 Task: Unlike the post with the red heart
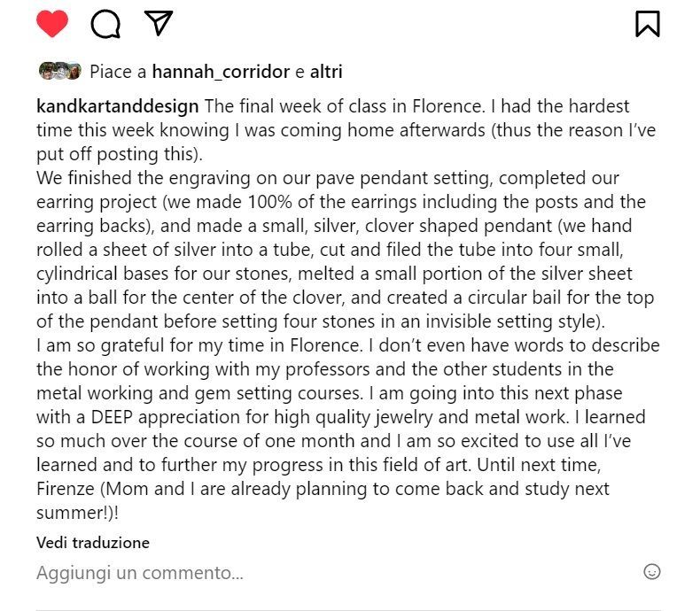click(x=52, y=24)
